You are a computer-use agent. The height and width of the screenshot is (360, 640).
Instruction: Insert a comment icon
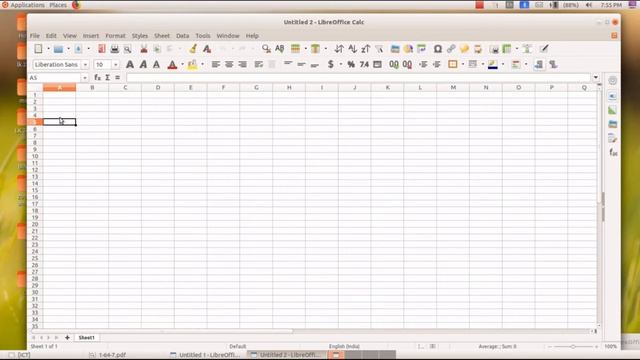[464, 49]
